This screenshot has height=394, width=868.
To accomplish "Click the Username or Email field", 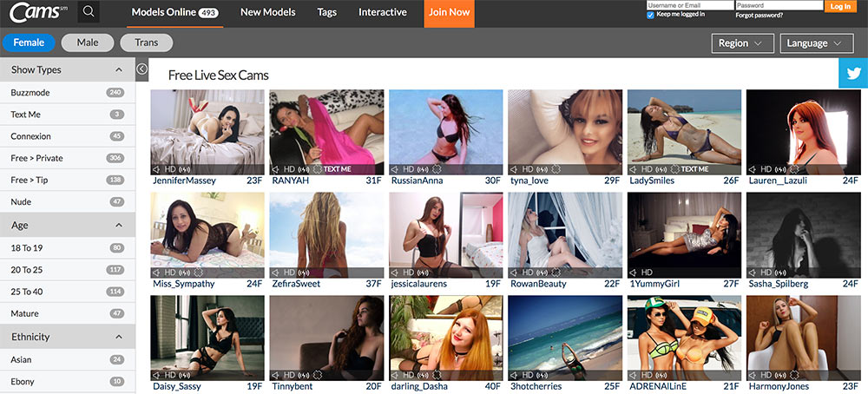I will [x=689, y=5].
